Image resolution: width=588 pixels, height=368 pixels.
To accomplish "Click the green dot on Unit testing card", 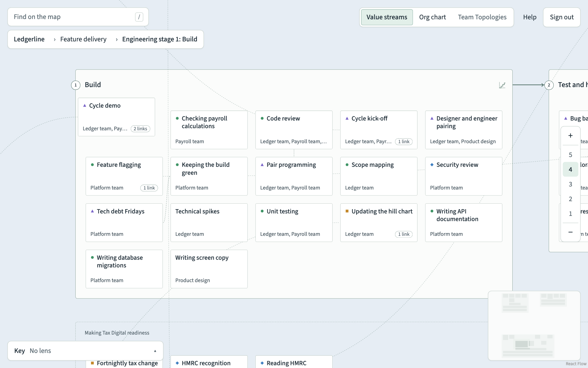I will click(x=262, y=211).
